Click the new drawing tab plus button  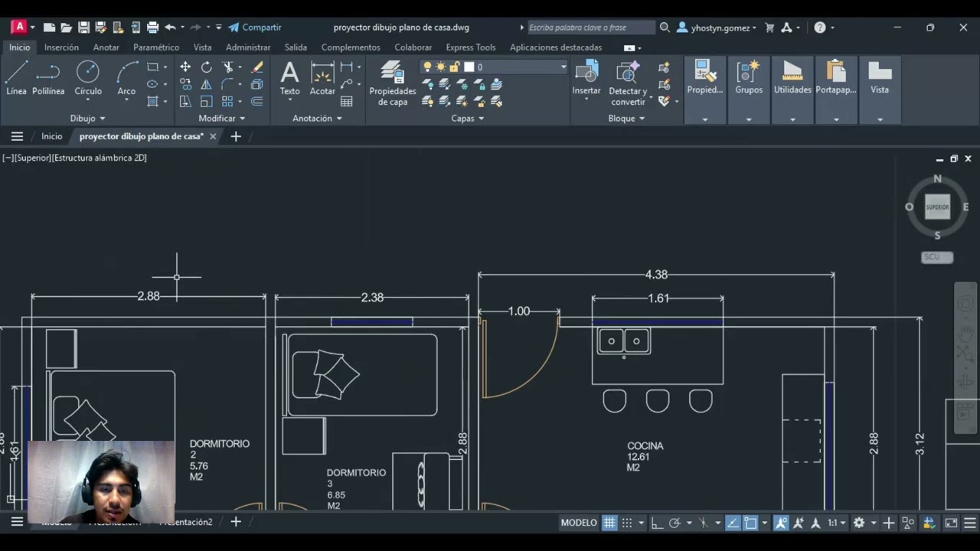[x=236, y=136]
